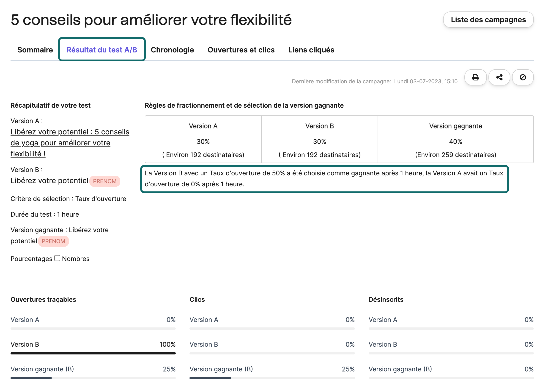Viewport: 543px width, 392px height.
Task: Click the winning version explanation message box
Action: point(325,179)
